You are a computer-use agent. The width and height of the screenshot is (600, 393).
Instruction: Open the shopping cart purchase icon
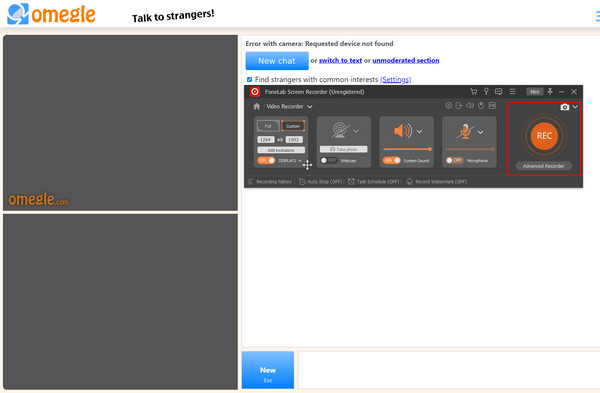(x=474, y=91)
